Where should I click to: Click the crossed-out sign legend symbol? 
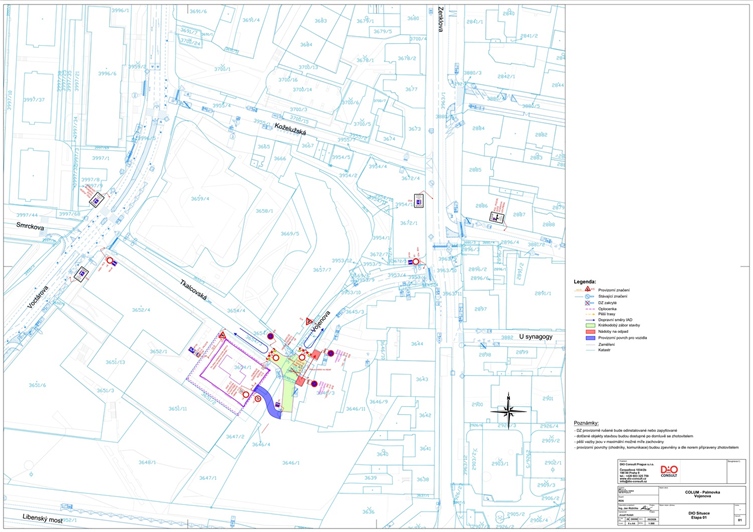coord(587,302)
